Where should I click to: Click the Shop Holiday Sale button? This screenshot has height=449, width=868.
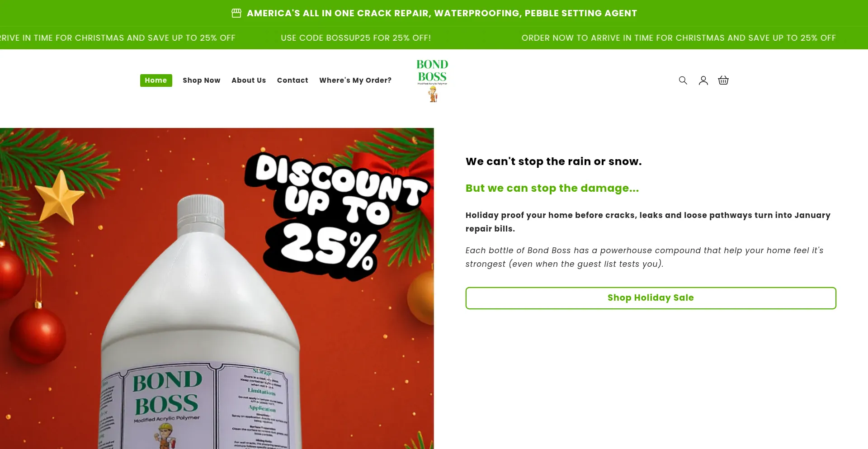651,298
